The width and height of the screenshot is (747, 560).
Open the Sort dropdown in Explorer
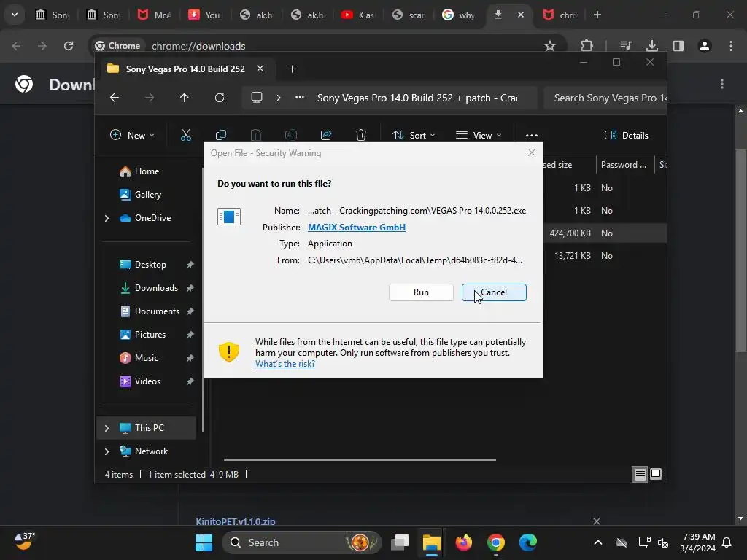click(414, 135)
